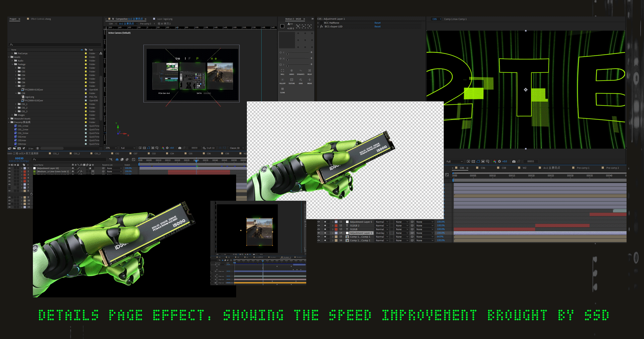Click the Pre-comp 3 breadcrumb in the composition navigator

pos(145,24)
